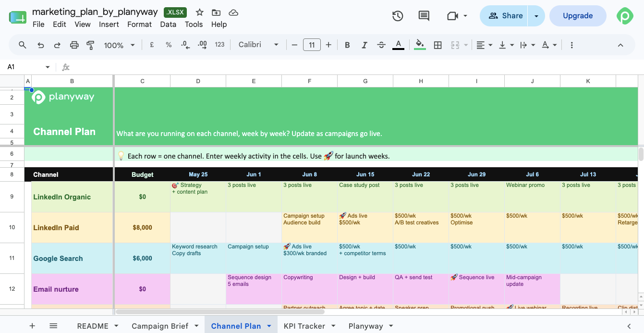Add new sheet plus button
The width and height of the screenshot is (644, 333).
tap(32, 326)
